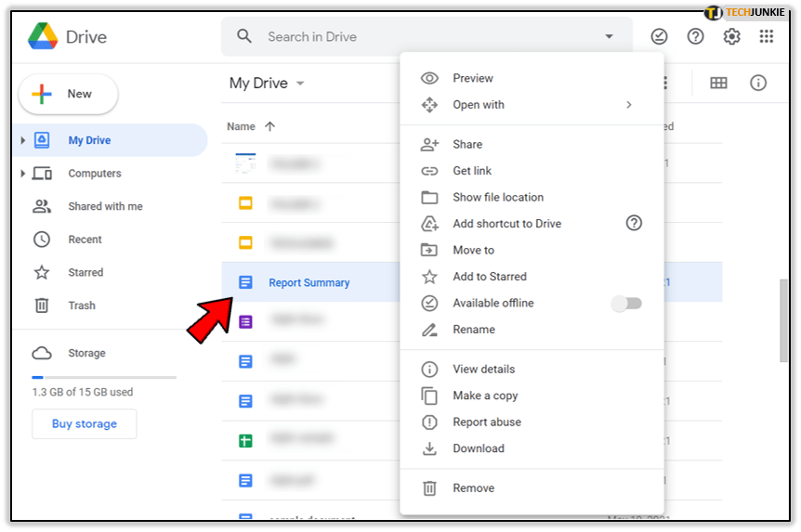This screenshot has height=532, width=801.
Task: Open Trash in the sidebar
Action: [82, 305]
